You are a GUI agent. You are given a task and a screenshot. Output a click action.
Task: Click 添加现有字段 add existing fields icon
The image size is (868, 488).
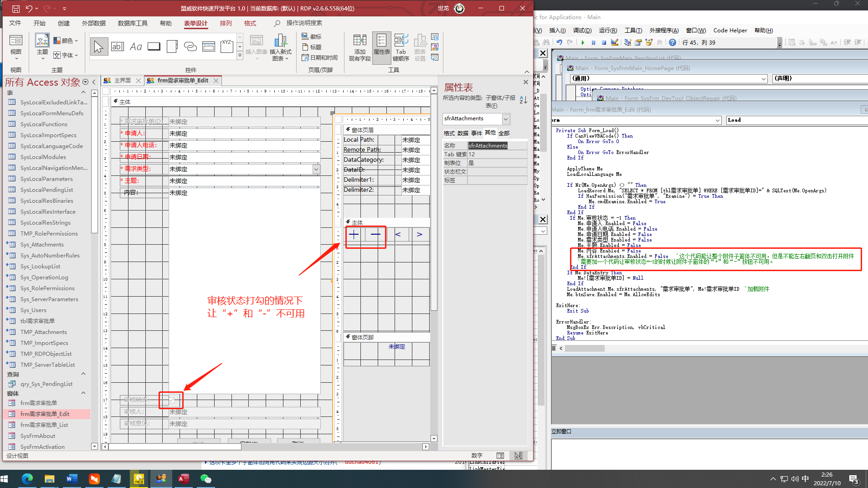click(360, 47)
